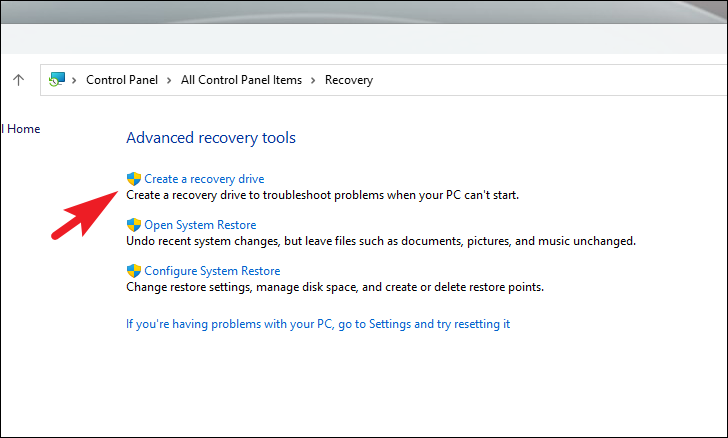Go to All Control Panel Items breadcrumb
The height and width of the screenshot is (438, 728).
point(241,80)
